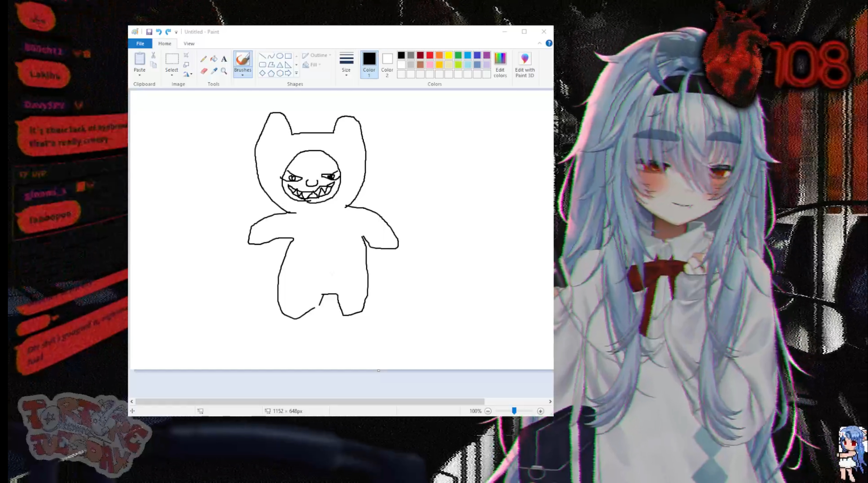Click the horizontal scrollbar left arrow
The width and height of the screenshot is (868, 483).
click(x=132, y=401)
